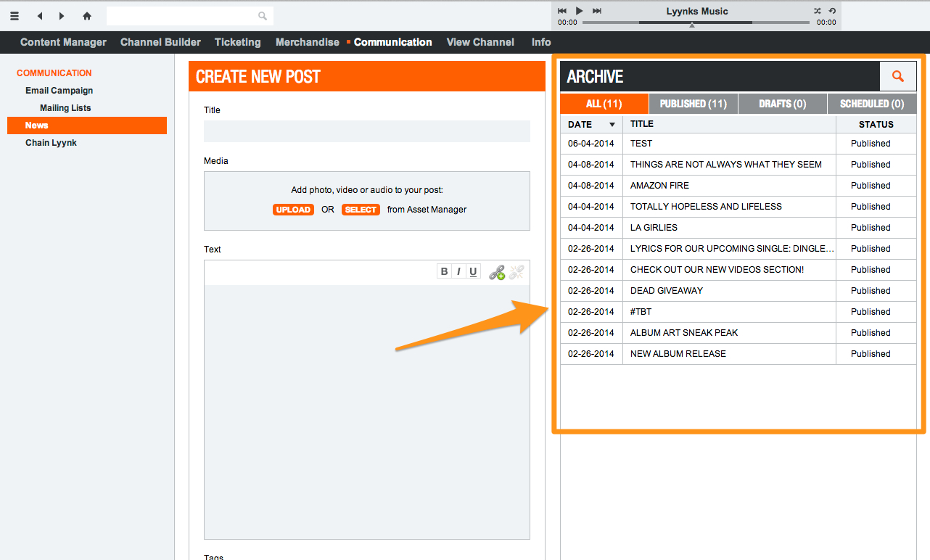The image size is (930, 560).
Task: Click the Select from Asset Manager button
Action: point(361,210)
